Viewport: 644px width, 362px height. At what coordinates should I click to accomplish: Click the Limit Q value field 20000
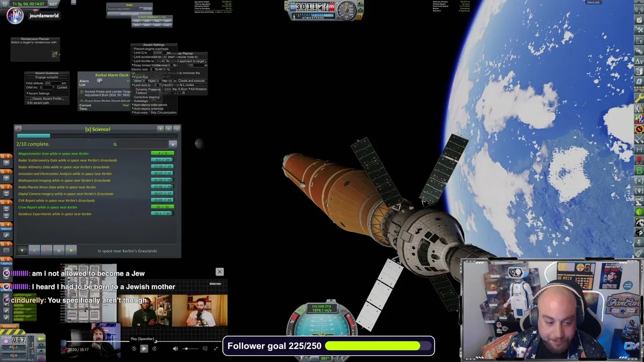coord(160,53)
